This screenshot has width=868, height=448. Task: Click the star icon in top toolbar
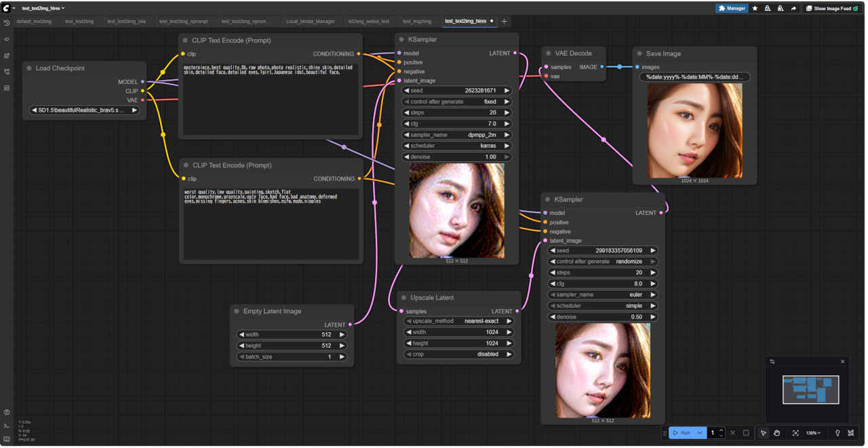(755, 9)
